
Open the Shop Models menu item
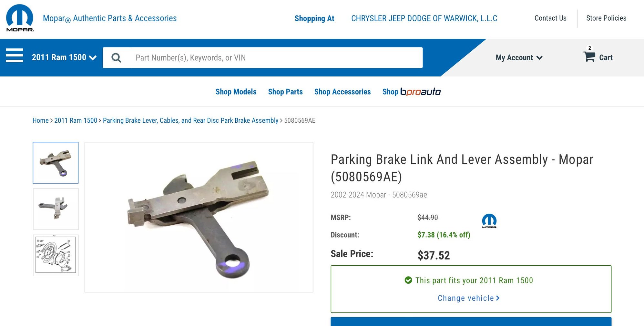click(x=236, y=92)
